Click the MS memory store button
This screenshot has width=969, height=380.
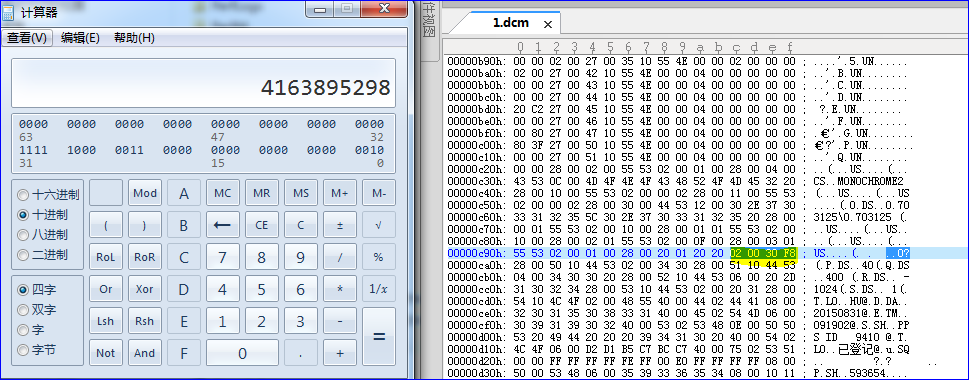[301, 193]
